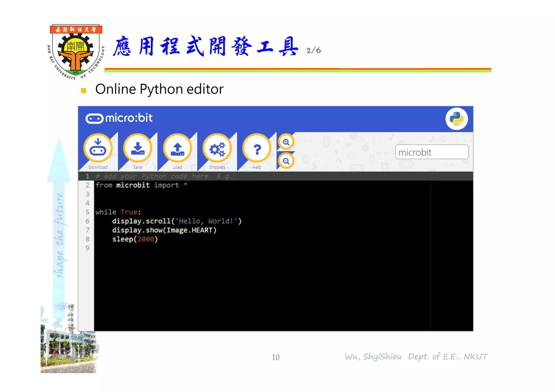Screen dimensions: 555x392
Task: Click the Nan Kai University logo
Action: click(76, 51)
